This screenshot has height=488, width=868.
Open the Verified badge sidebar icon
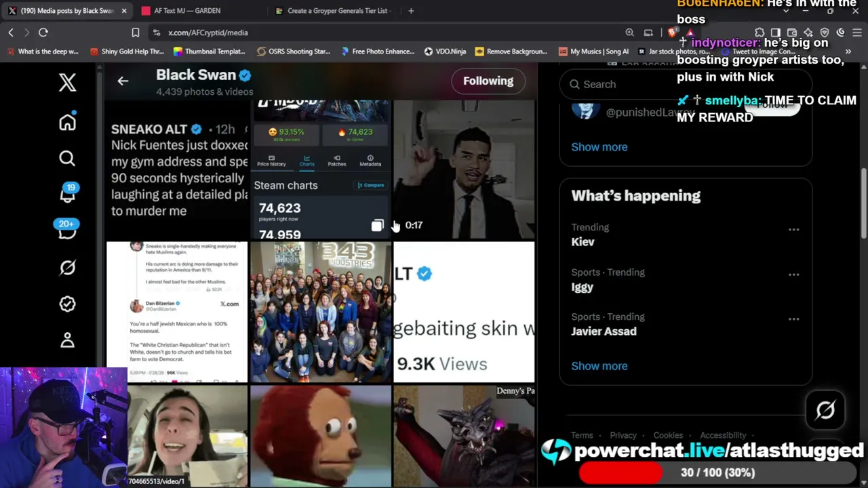pos(67,304)
